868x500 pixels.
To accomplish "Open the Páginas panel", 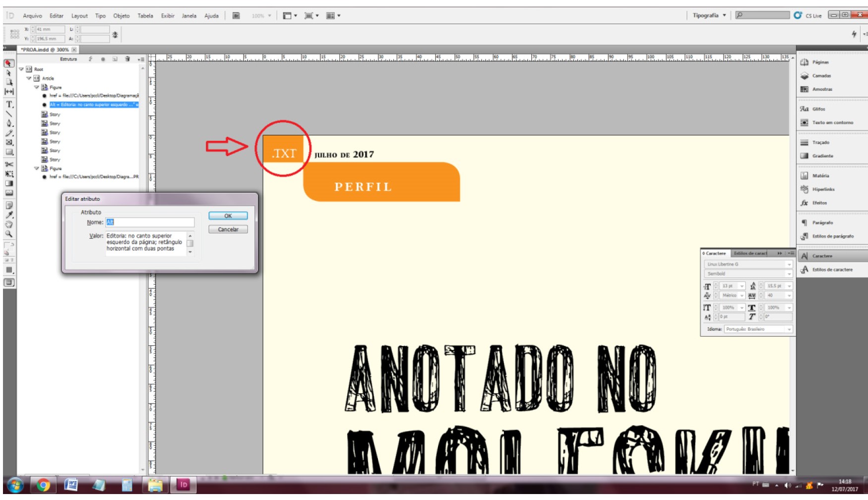I will pos(820,62).
